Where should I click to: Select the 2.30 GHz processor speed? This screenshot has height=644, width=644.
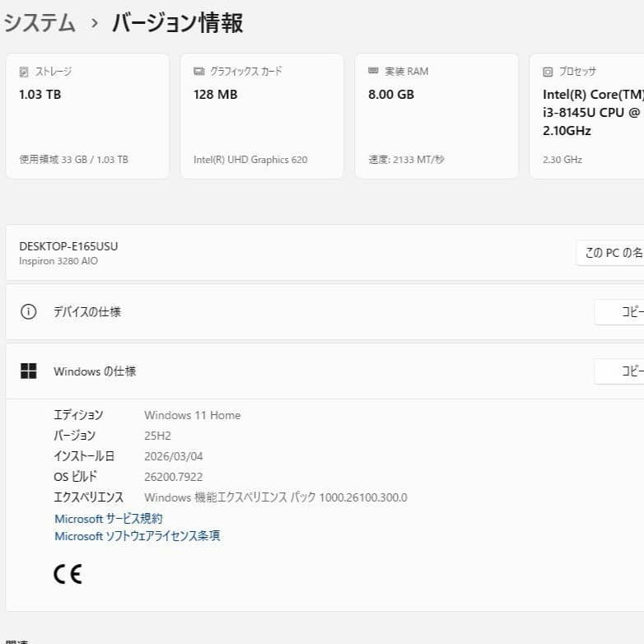pos(562,160)
